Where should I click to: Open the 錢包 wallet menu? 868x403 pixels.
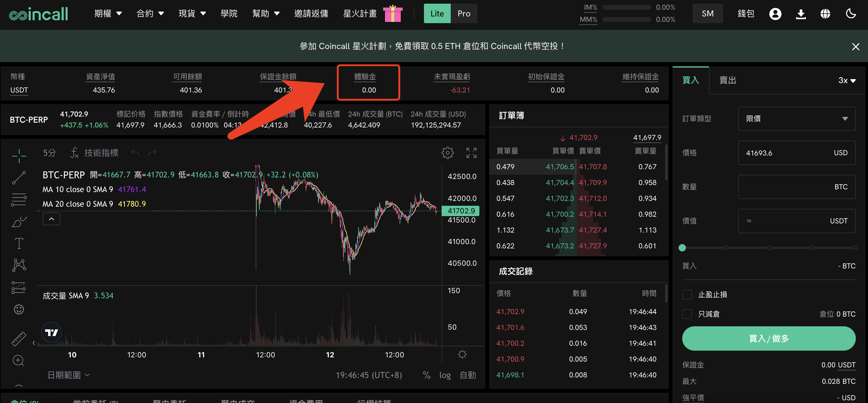pos(746,13)
